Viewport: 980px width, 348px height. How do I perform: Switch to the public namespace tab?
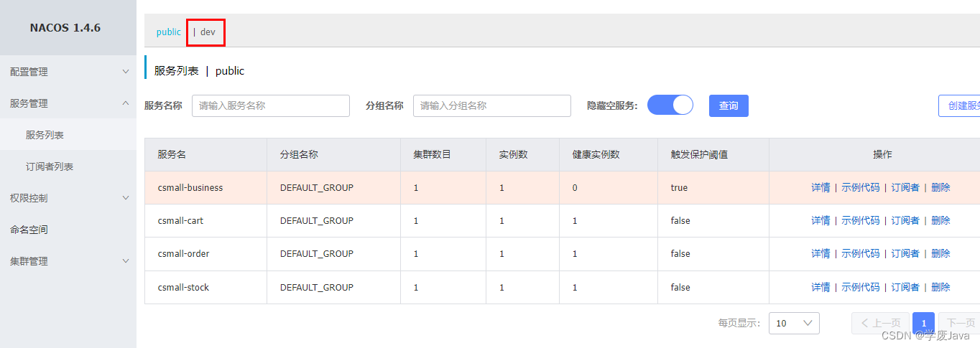169,32
